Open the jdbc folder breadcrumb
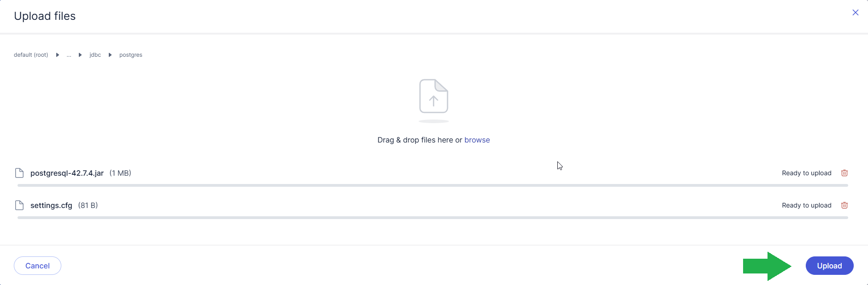 [x=95, y=55]
